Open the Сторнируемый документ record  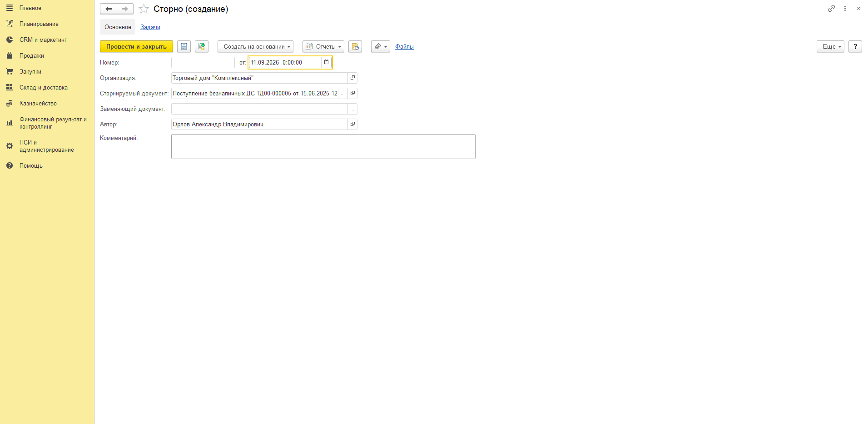pyautogui.click(x=352, y=93)
